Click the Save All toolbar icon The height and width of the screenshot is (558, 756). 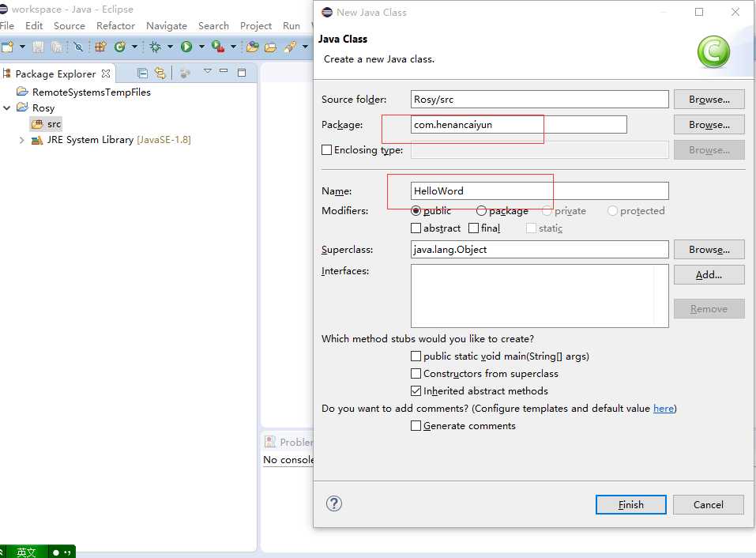click(57, 47)
